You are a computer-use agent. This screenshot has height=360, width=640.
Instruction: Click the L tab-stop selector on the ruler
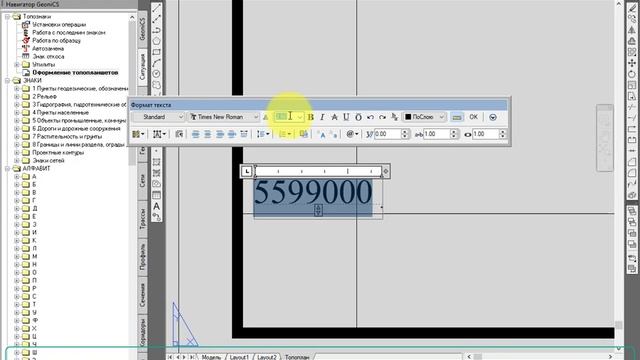click(247, 171)
